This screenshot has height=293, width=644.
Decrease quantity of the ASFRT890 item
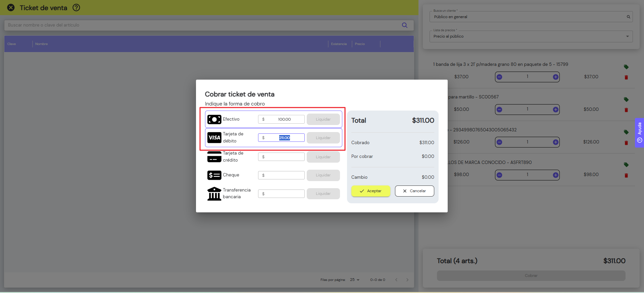point(499,175)
